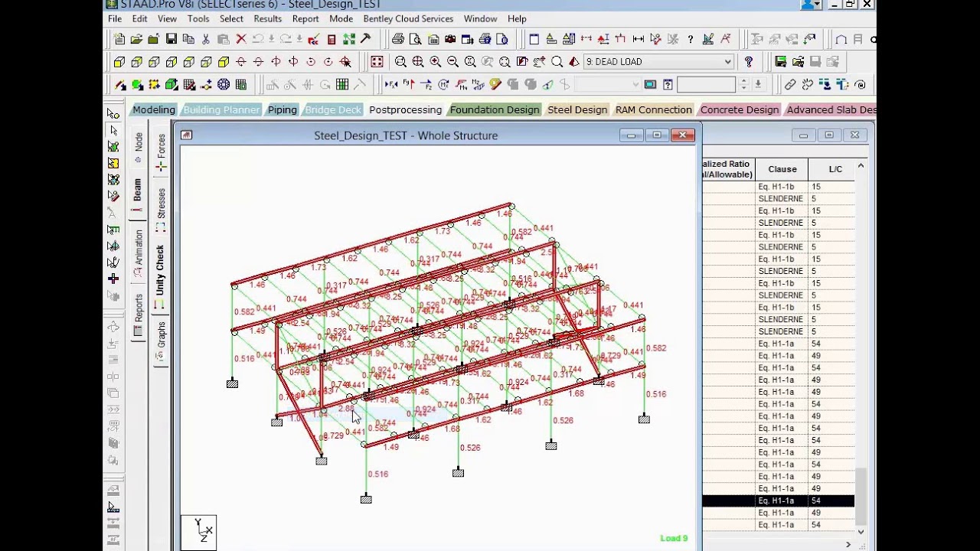Click the XYZ axis orientation box

click(x=198, y=532)
